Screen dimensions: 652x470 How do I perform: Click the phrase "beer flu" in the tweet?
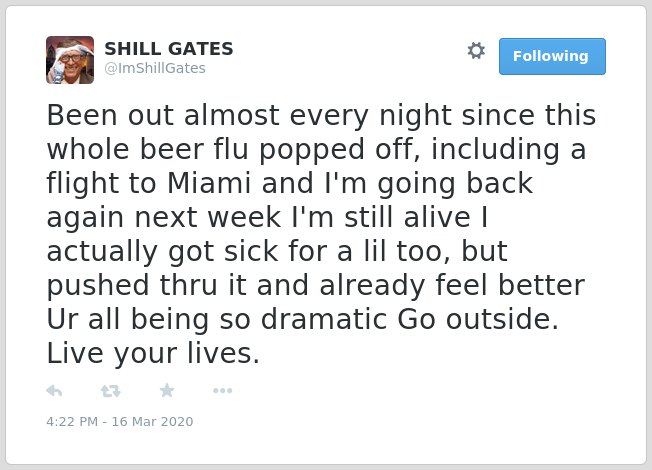click(194, 149)
